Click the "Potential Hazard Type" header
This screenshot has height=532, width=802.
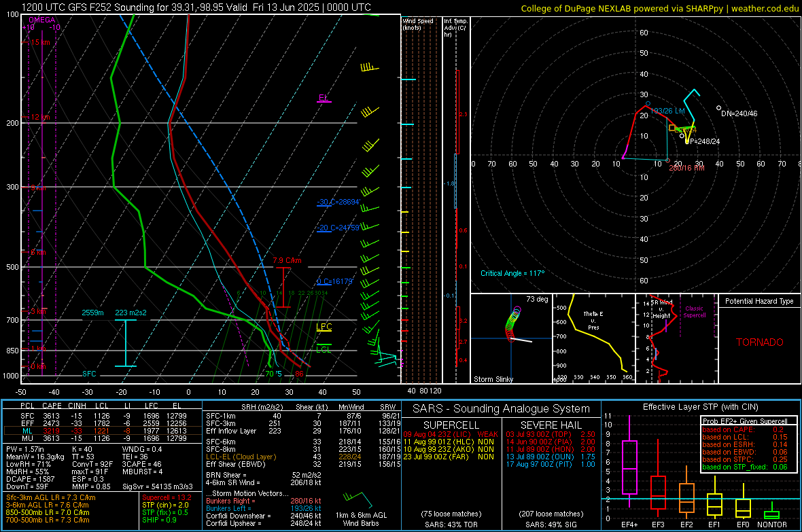click(759, 301)
